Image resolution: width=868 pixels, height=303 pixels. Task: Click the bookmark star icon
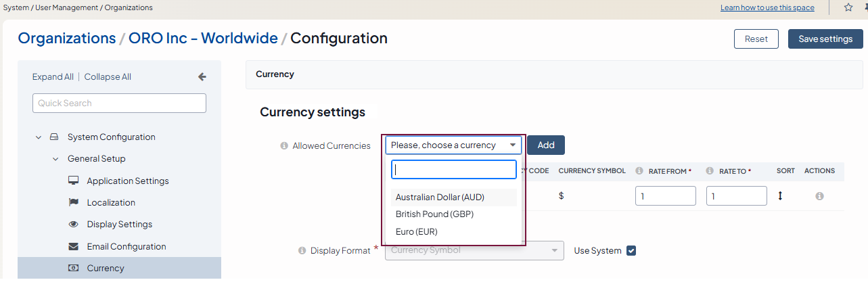pyautogui.click(x=848, y=7)
